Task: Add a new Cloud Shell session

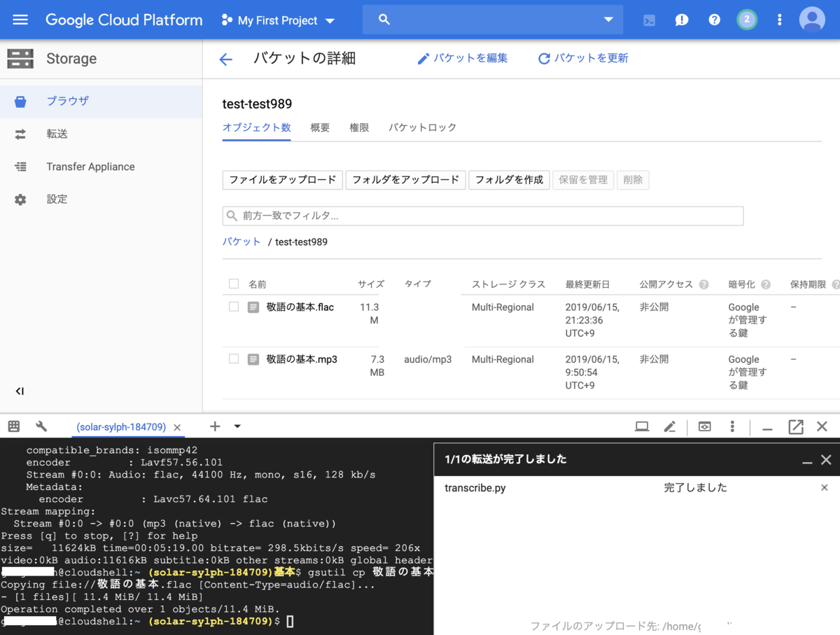Action: pyautogui.click(x=215, y=426)
